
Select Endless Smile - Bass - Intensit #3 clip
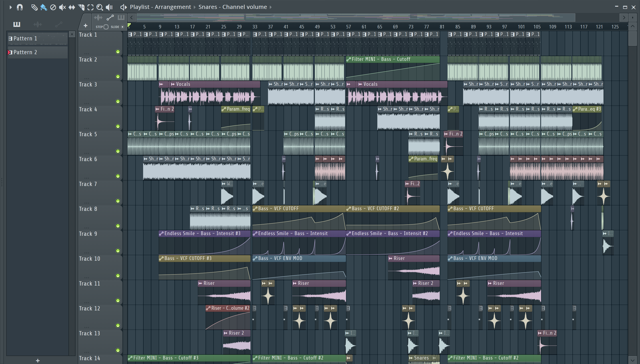click(x=204, y=242)
